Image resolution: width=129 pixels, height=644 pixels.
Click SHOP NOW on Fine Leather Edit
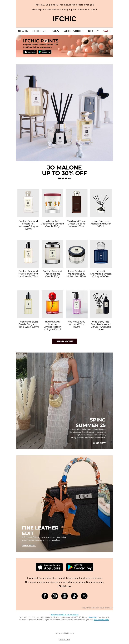coord(29,545)
